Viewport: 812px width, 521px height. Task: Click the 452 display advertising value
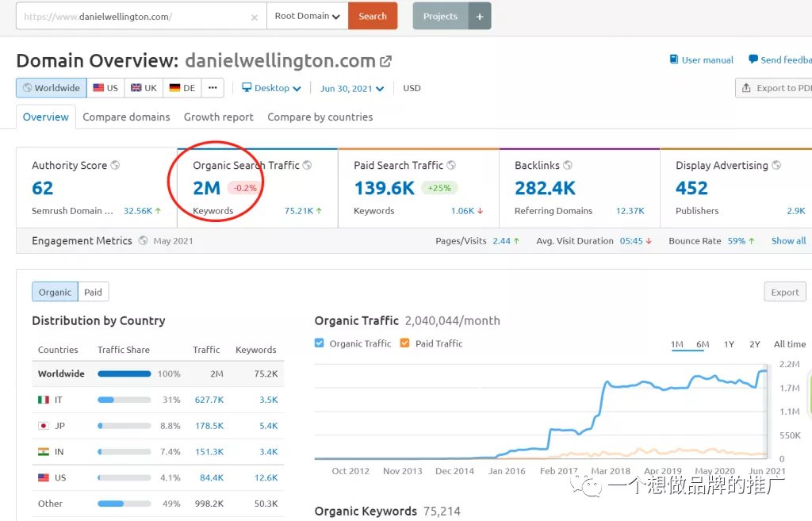click(x=691, y=188)
